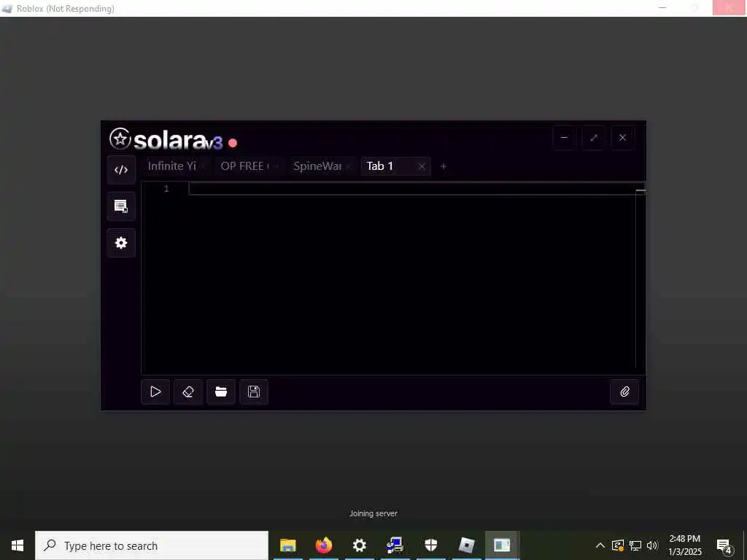Click the red status dot beside Solara

pos(233,143)
